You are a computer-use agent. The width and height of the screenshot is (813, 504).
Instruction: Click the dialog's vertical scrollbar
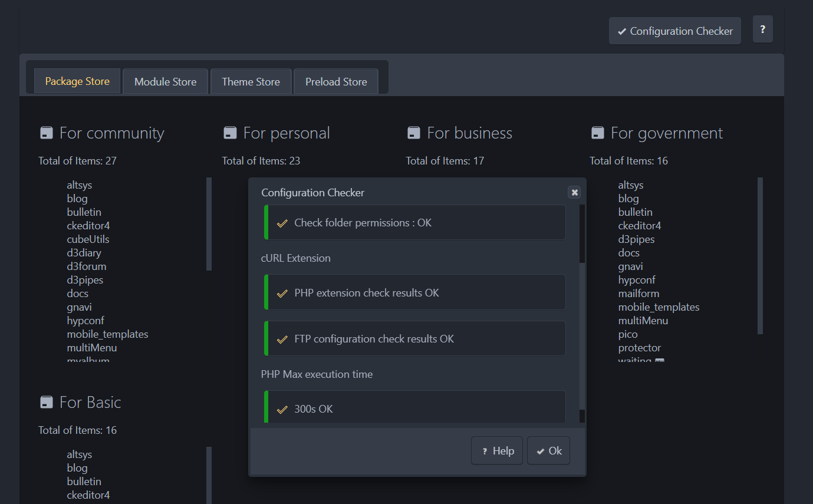coord(582,236)
